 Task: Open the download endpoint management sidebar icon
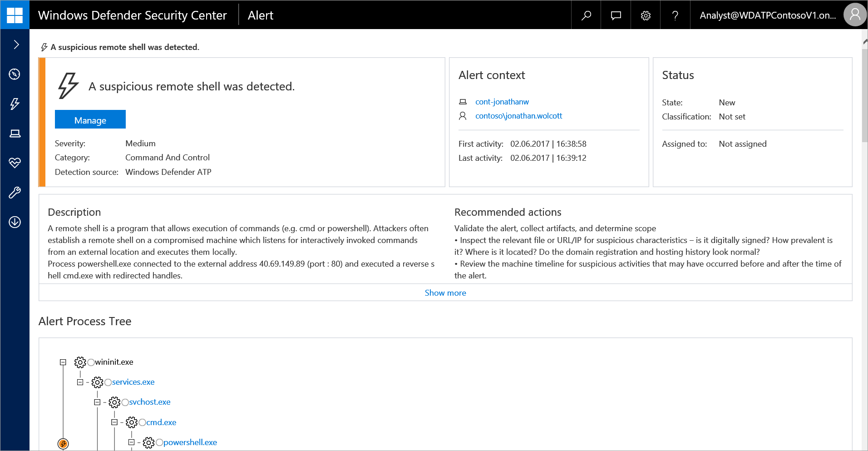click(15, 222)
